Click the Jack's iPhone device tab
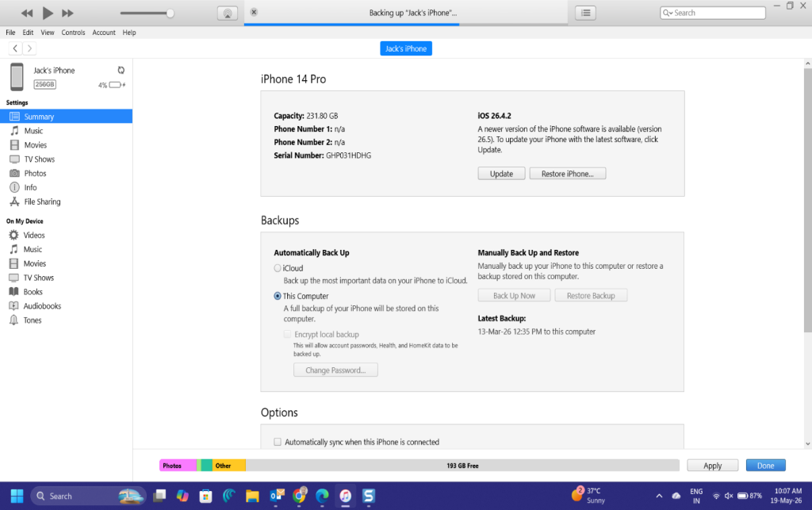The image size is (812, 510). [x=406, y=48]
